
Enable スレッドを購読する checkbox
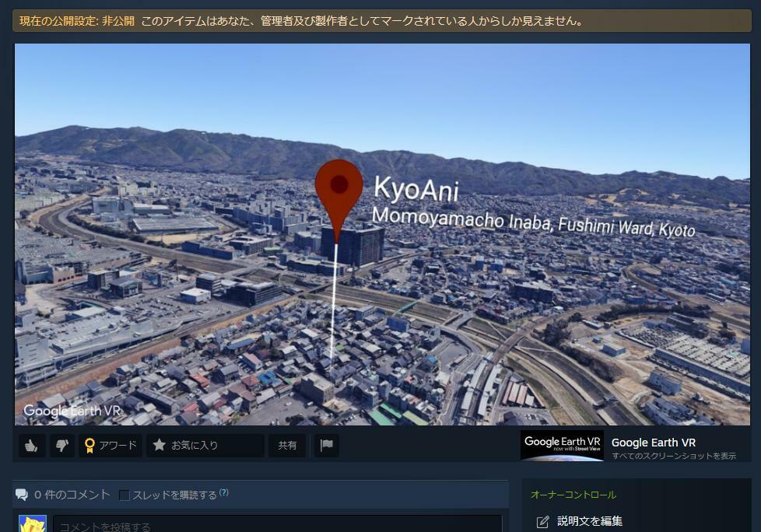pyautogui.click(x=124, y=495)
